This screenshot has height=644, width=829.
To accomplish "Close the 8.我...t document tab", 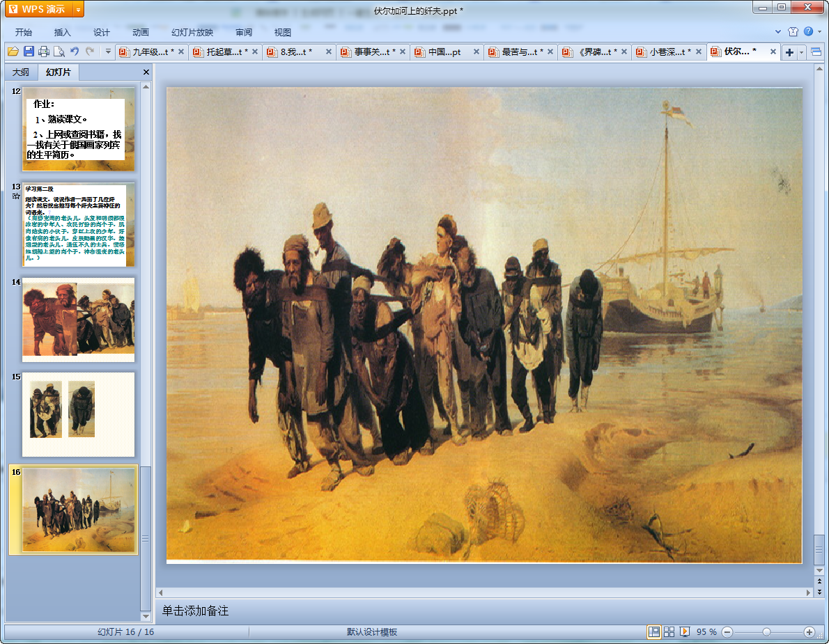I will pos(329,52).
